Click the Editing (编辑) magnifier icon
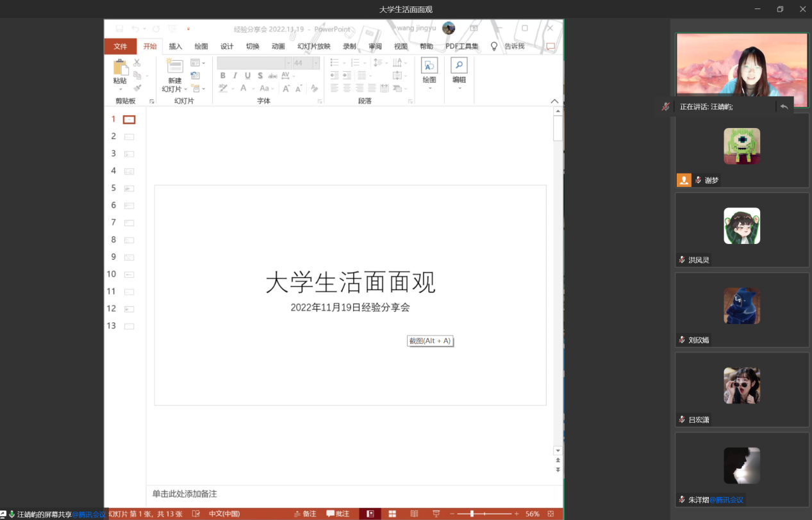812x520 pixels. (x=459, y=66)
